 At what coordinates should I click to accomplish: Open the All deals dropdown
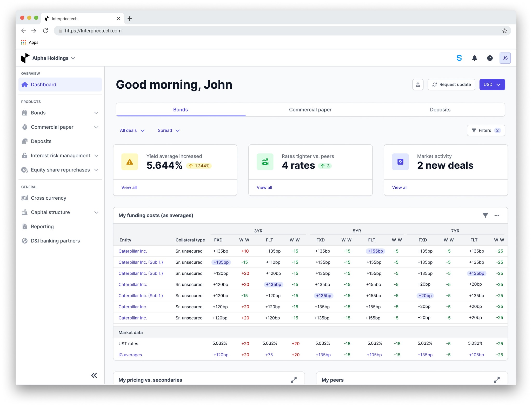[132, 130]
